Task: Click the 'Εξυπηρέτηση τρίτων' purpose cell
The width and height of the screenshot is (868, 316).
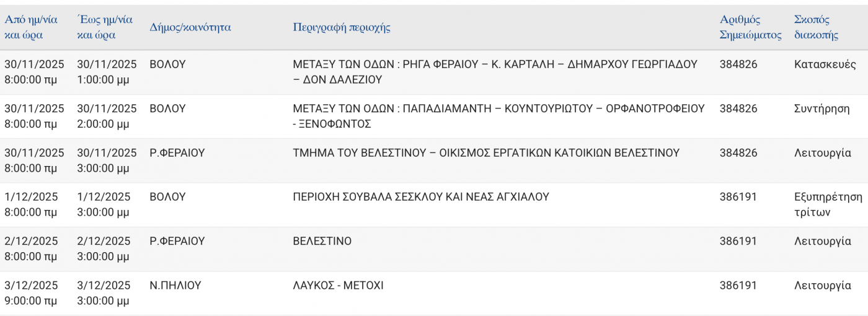Action: click(x=828, y=204)
